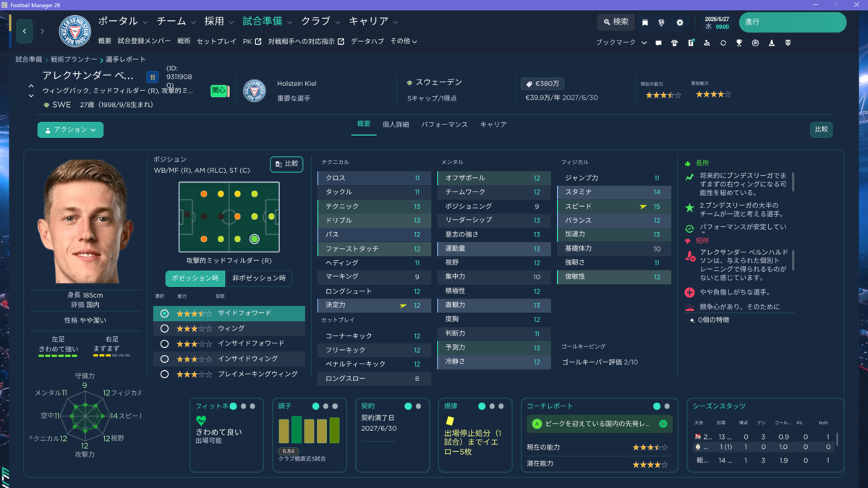This screenshot has height=488, width=868.
Task: Open the その他 submenu dropdown
Action: (404, 41)
